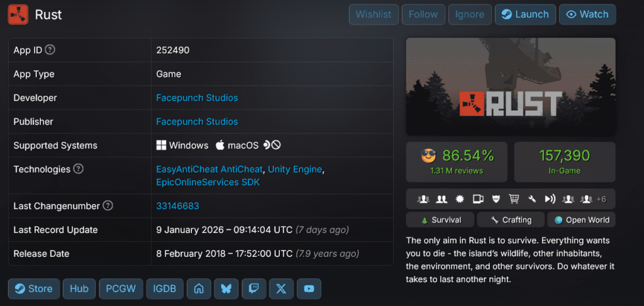Open the IGDB link button
The width and height of the screenshot is (644, 306).
coord(165,289)
